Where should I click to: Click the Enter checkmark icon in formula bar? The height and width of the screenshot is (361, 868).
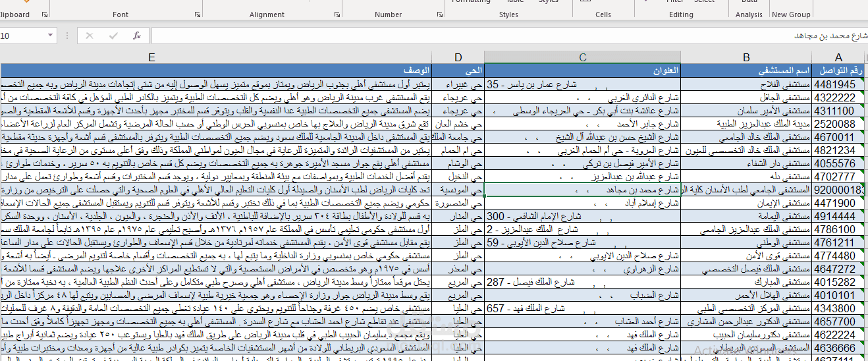coord(113,36)
